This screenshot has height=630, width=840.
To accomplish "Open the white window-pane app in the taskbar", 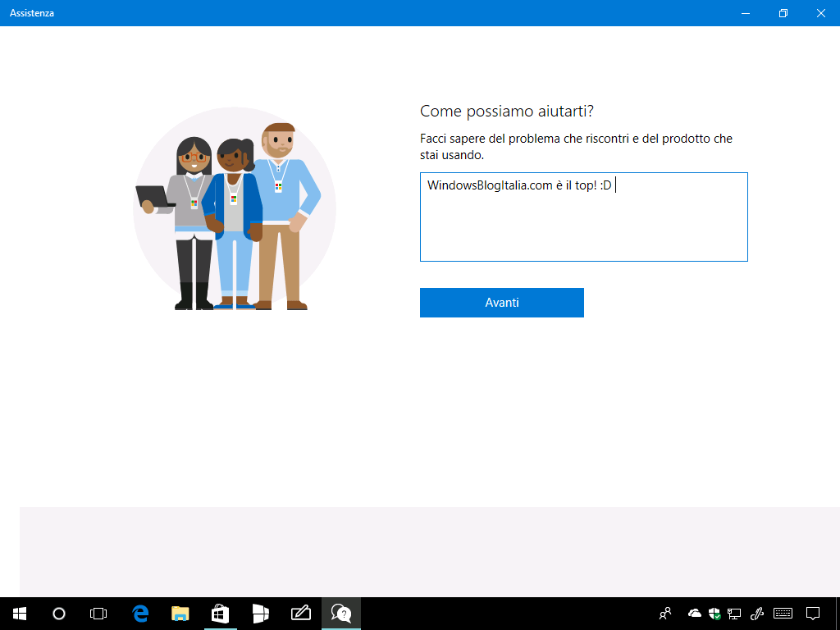I will [260, 614].
